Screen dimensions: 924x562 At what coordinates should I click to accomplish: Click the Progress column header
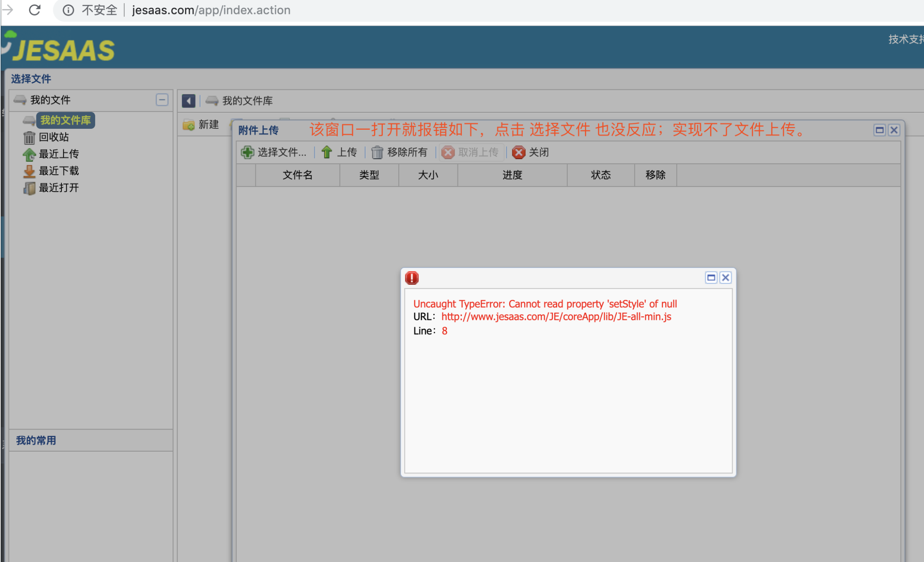click(512, 175)
